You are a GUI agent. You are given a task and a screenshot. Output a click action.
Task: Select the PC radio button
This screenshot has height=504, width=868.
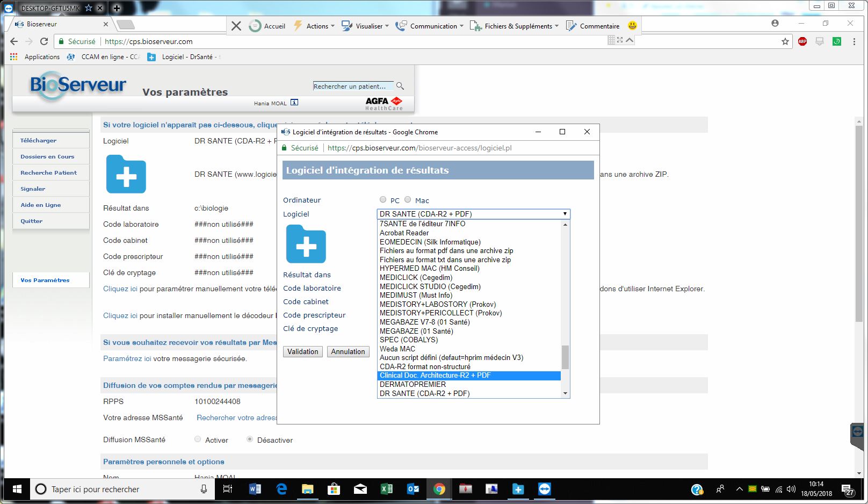tap(383, 200)
